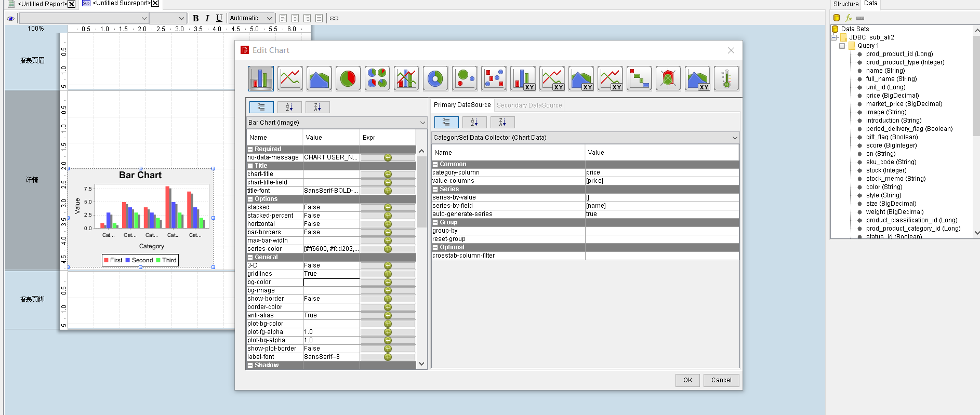980x415 pixels.
Task: Align text center in formatting toolbar
Action: [x=295, y=18]
